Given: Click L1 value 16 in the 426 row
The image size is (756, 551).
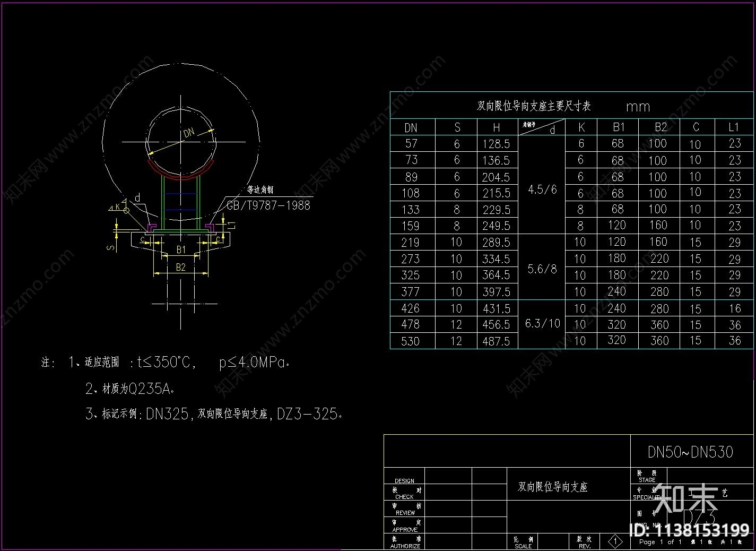Looking at the screenshot, I should (x=735, y=308).
